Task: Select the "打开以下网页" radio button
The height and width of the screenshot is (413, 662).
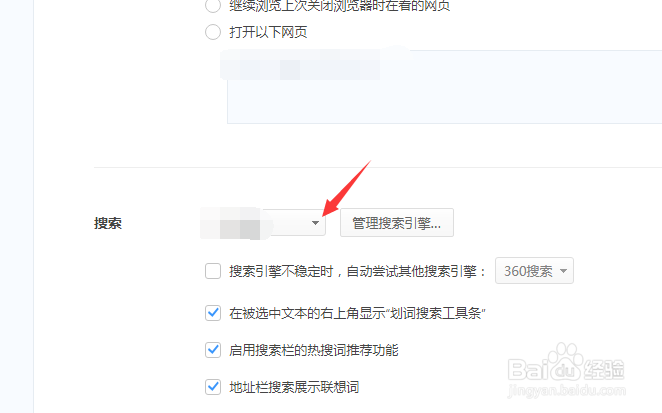Action: (213, 32)
